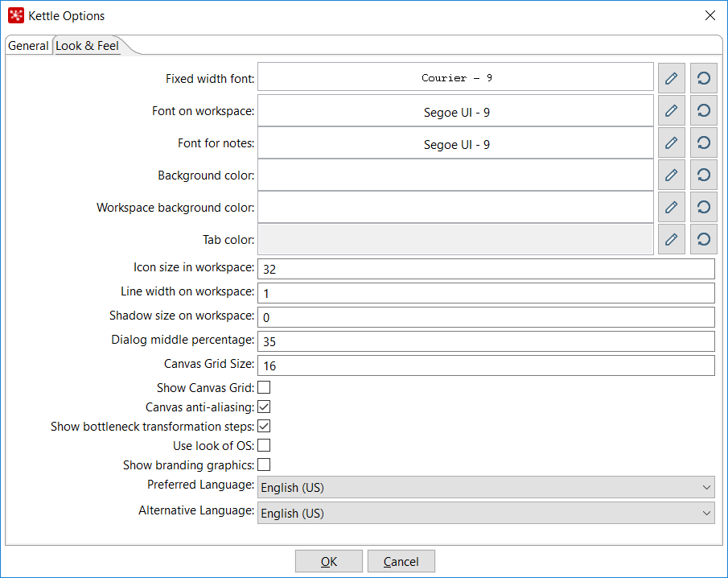The width and height of the screenshot is (728, 578).
Task: Disable Canvas anti-aliasing checkbox
Action: [x=264, y=407]
